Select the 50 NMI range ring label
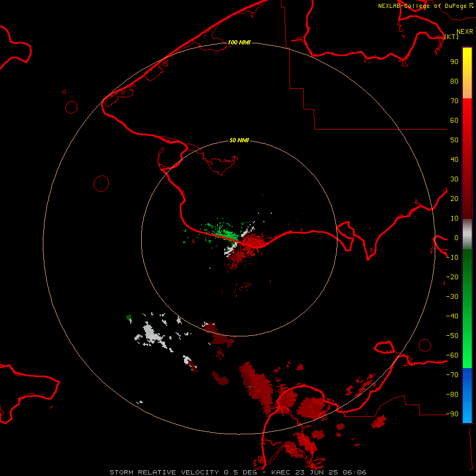The width and height of the screenshot is (476, 476). point(239,140)
